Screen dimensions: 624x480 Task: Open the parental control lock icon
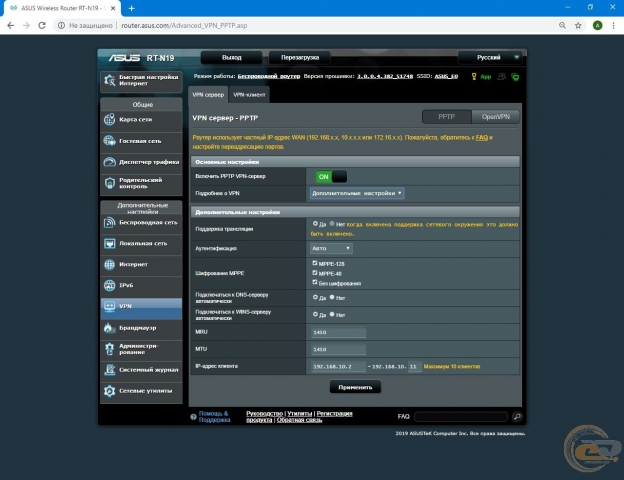[109, 183]
